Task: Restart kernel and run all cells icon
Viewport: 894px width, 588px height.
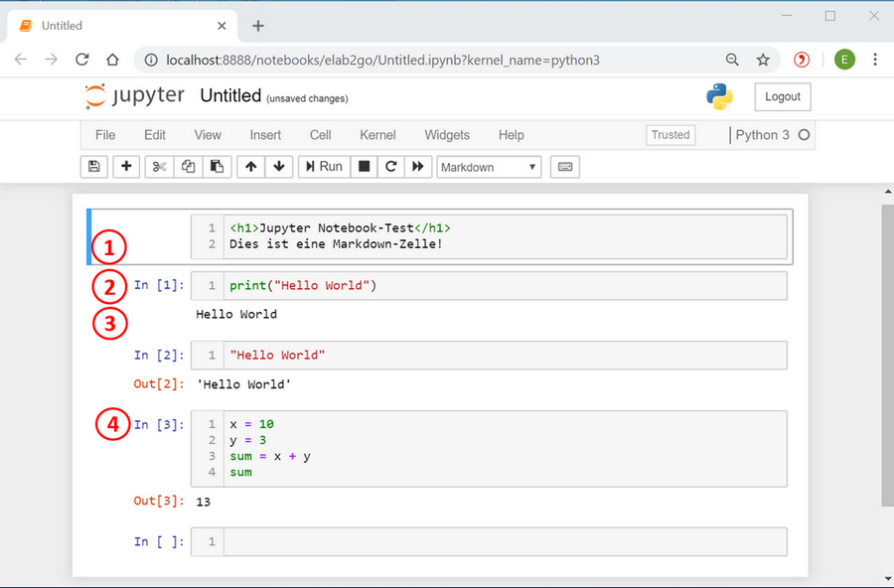Action: [418, 167]
